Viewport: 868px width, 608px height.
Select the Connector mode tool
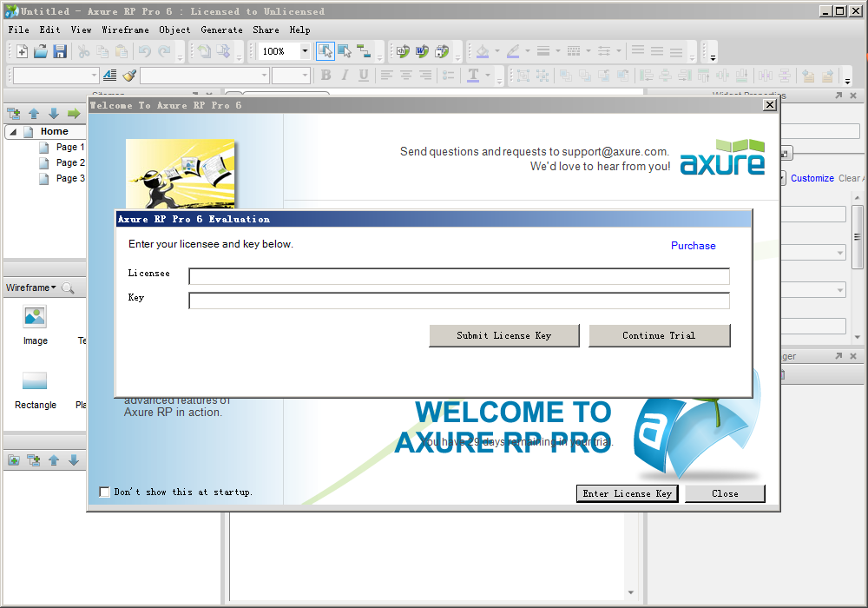tap(364, 51)
